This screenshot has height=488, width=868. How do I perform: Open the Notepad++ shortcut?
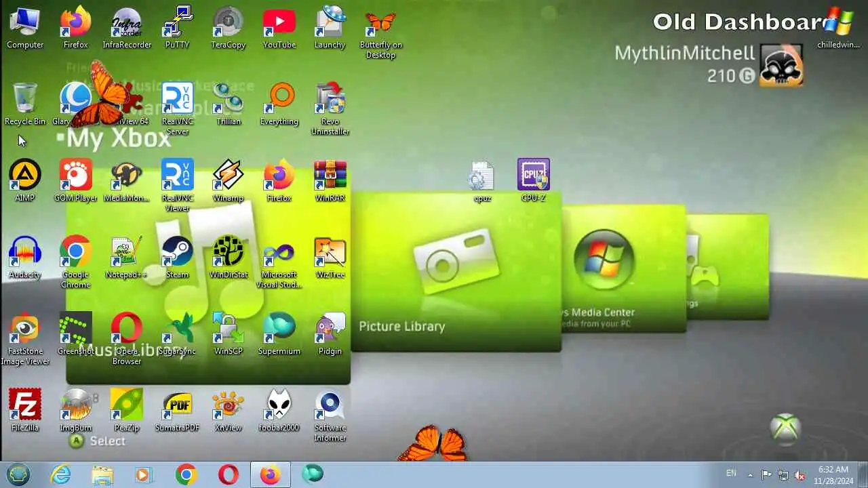[x=127, y=258]
